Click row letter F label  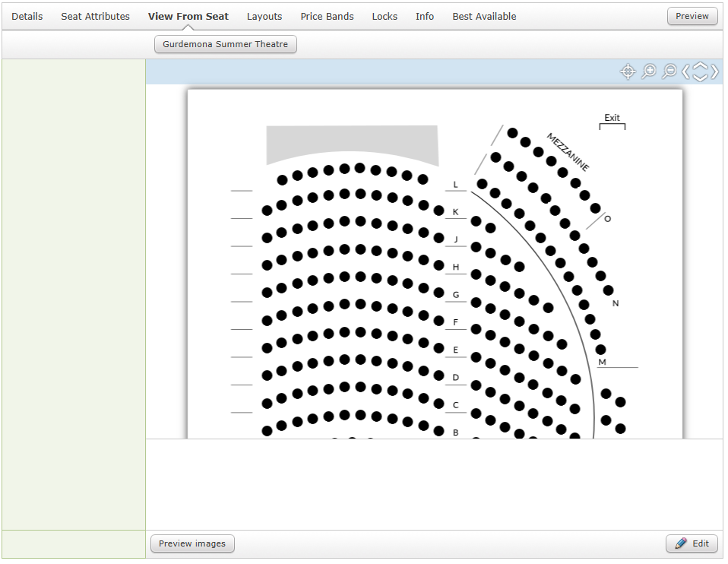click(x=455, y=322)
